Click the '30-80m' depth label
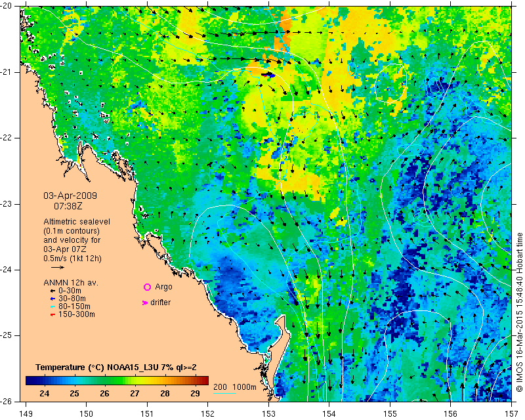Screen dimensions: 525x420 [72, 299]
